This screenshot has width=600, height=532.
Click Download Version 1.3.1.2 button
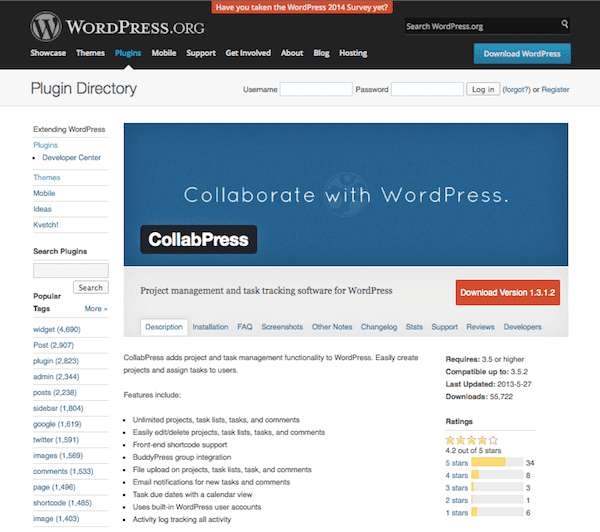507,292
